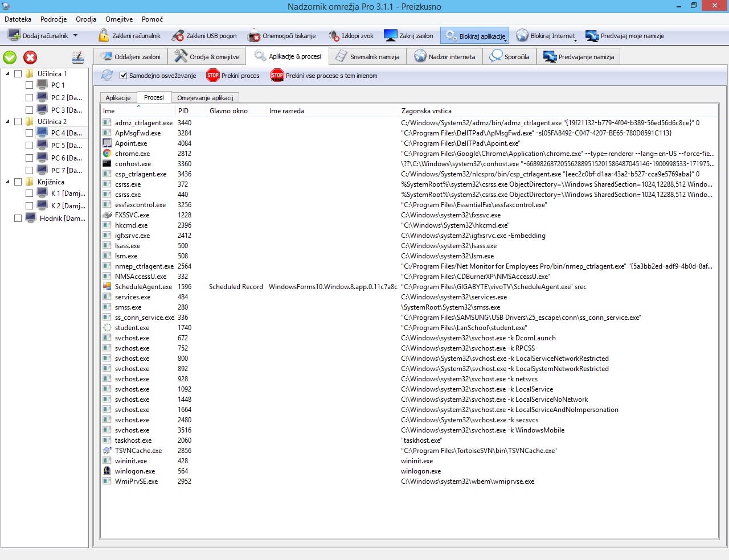Select the chrome.exe process row

click(x=132, y=154)
